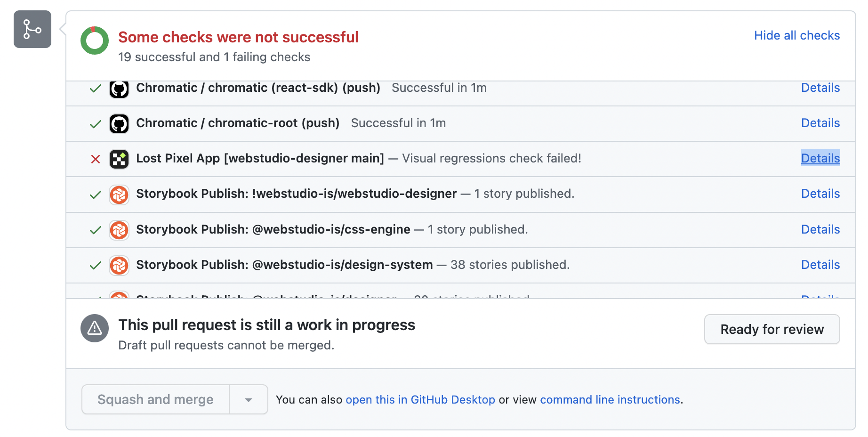Viewport: 868px width, 437px height.
Task: Collapse list with Hide all checks
Action: [796, 35]
